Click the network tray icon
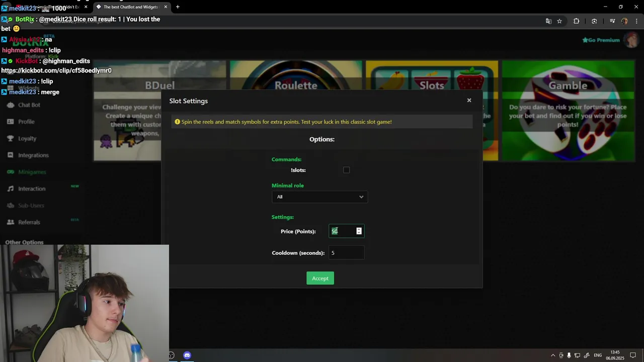Screen dimensions: 644x362 tap(577, 355)
